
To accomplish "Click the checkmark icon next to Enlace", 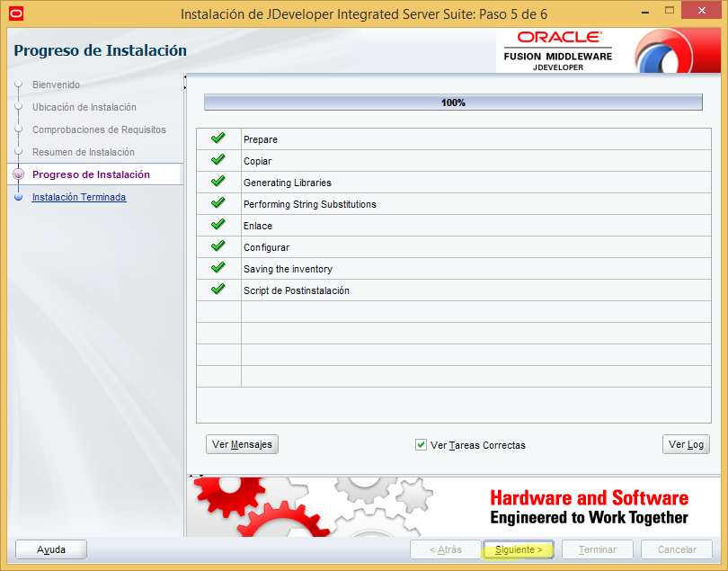I will coord(218,226).
